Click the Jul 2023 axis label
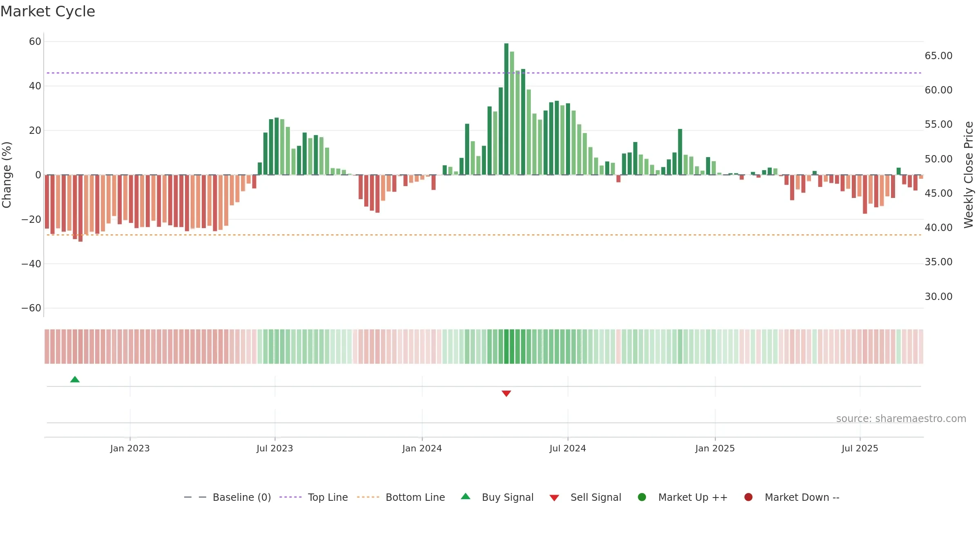Screen dimensions: 980x551 (275, 449)
